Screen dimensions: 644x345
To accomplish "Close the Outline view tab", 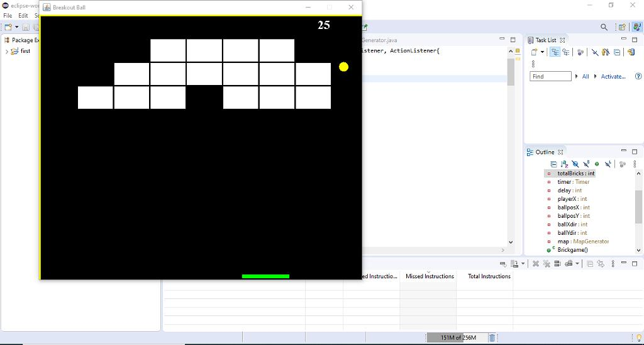I will coord(560,152).
